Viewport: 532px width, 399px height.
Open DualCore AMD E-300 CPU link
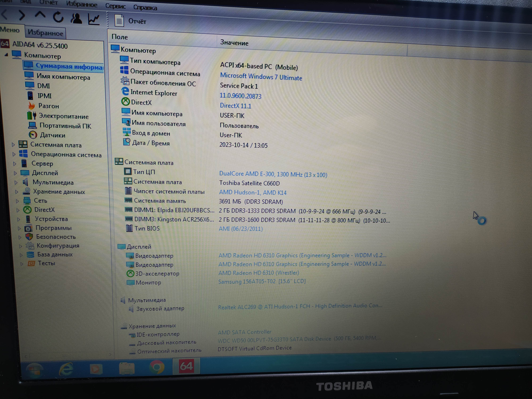click(273, 174)
